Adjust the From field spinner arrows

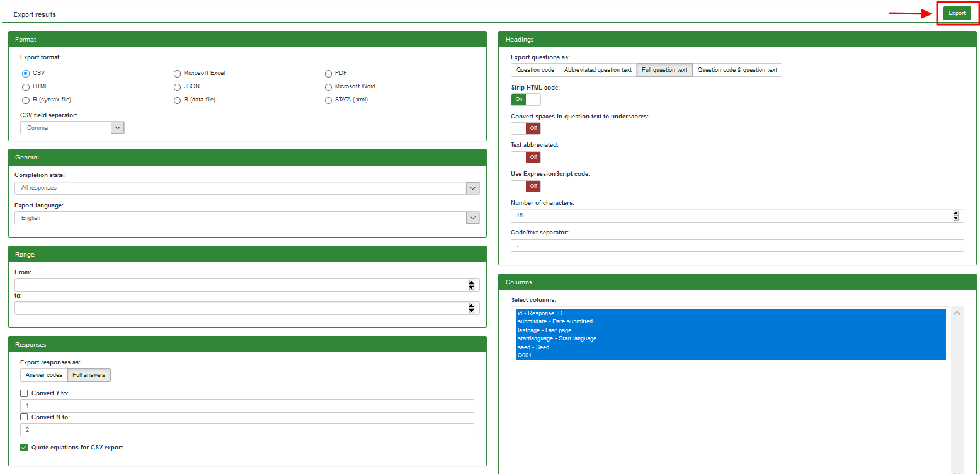pyautogui.click(x=472, y=285)
